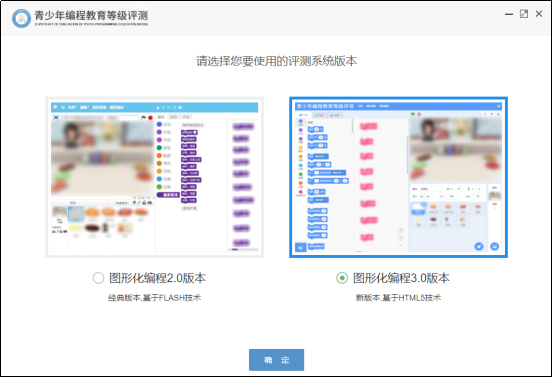Click the 青少年编程教育等级评测 title text
The image size is (553, 378).
[91, 16]
